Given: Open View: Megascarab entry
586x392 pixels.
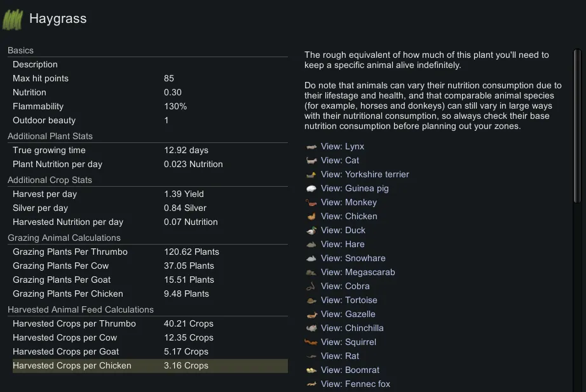Looking at the screenshot, I should click(358, 273).
